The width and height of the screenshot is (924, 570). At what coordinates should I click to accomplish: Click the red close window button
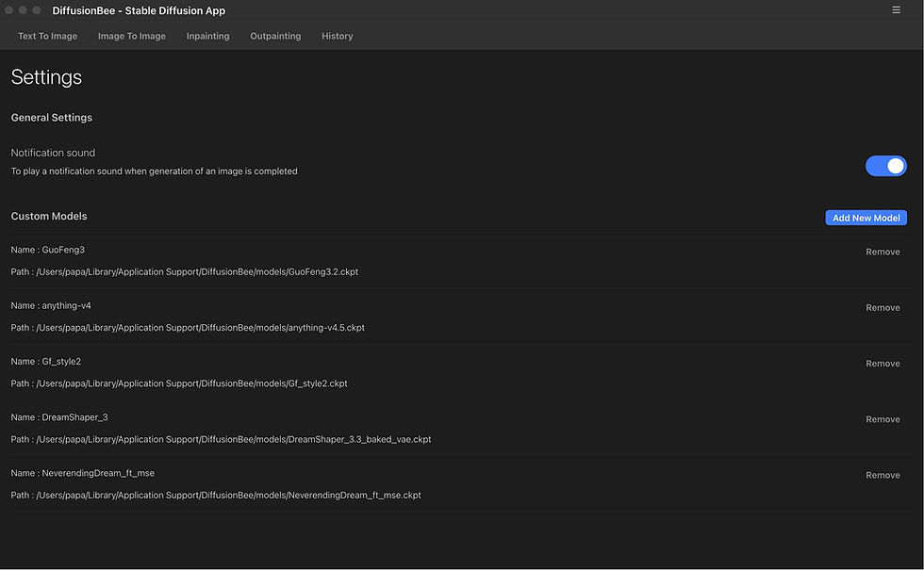click(8, 10)
